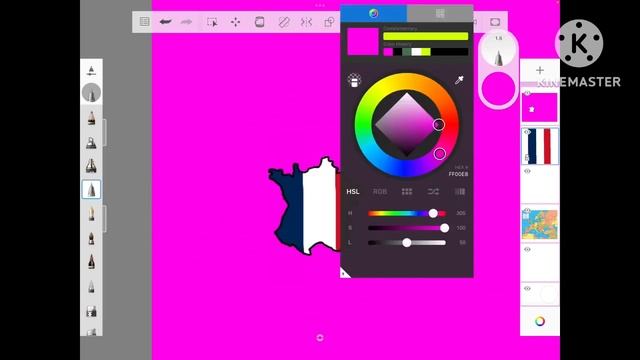Open the magenta color puck
The image size is (640, 360).
tap(498, 89)
